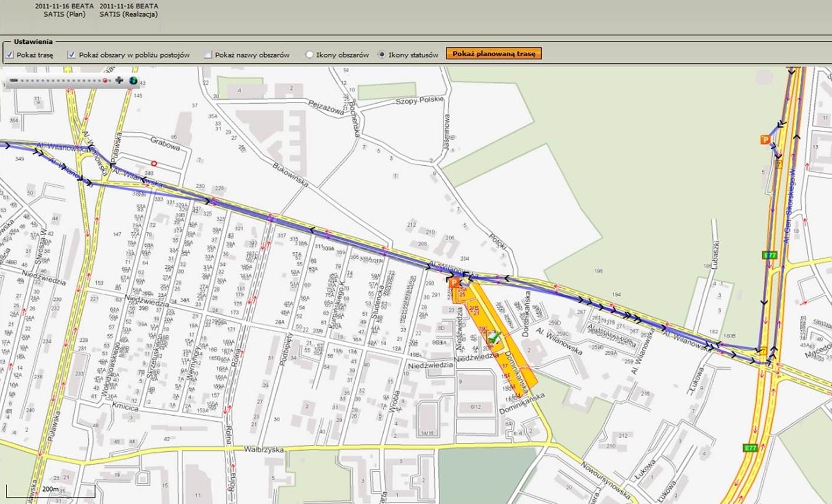The image size is (832, 504).
Task: Click the Nowoursynowska street label
Action: coord(606,480)
